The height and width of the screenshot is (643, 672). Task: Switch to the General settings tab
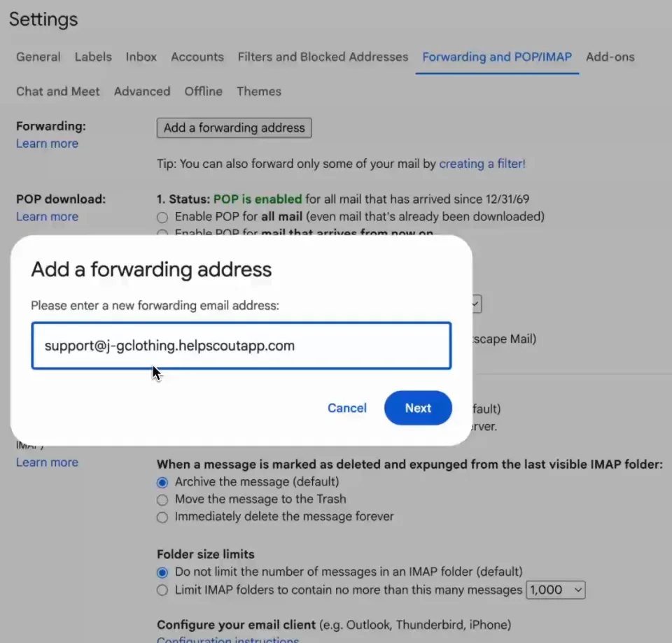(x=38, y=57)
